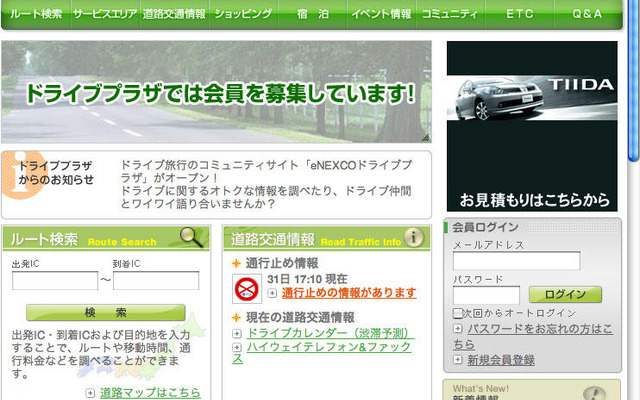Image resolution: width=640 pixels, height=400 pixels.
Task: Click the メールアドレス input field
Action: tap(517, 261)
